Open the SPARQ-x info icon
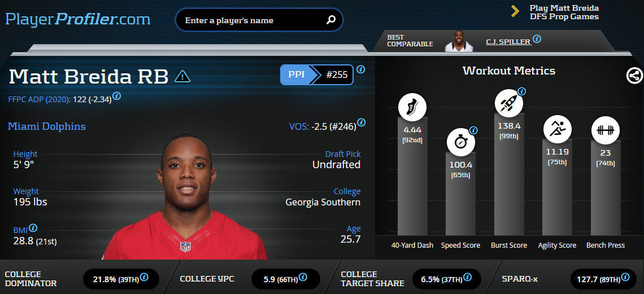The width and height of the screenshot is (644, 294). 625,277
